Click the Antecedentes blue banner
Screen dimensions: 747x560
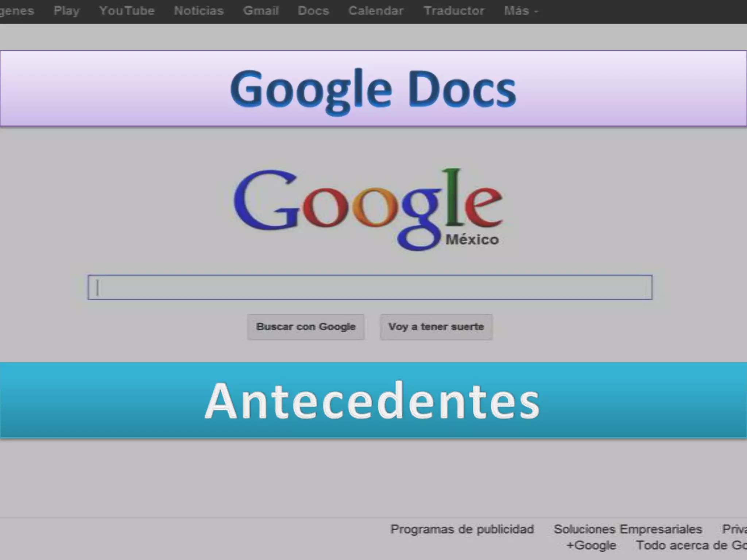tap(373, 400)
